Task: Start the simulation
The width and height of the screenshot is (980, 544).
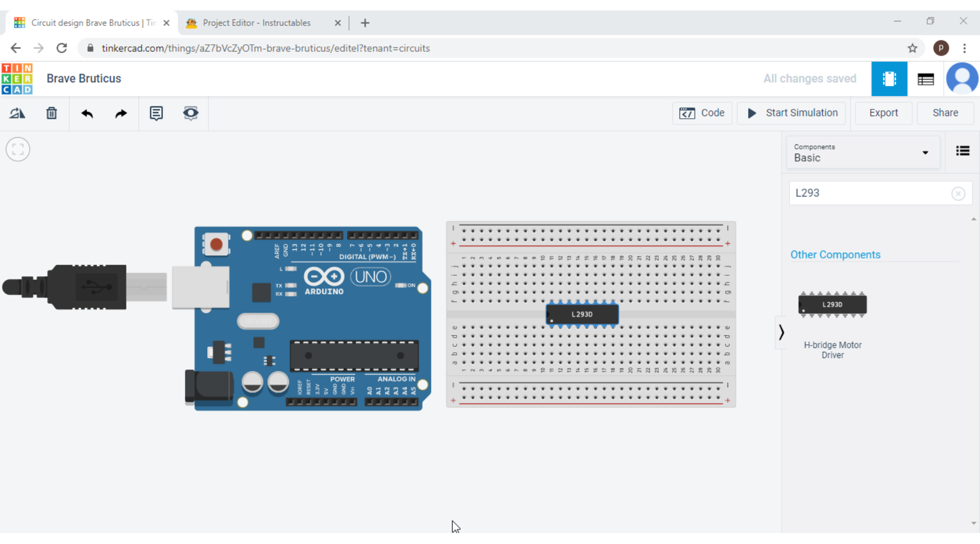Action: pyautogui.click(x=792, y=113)
